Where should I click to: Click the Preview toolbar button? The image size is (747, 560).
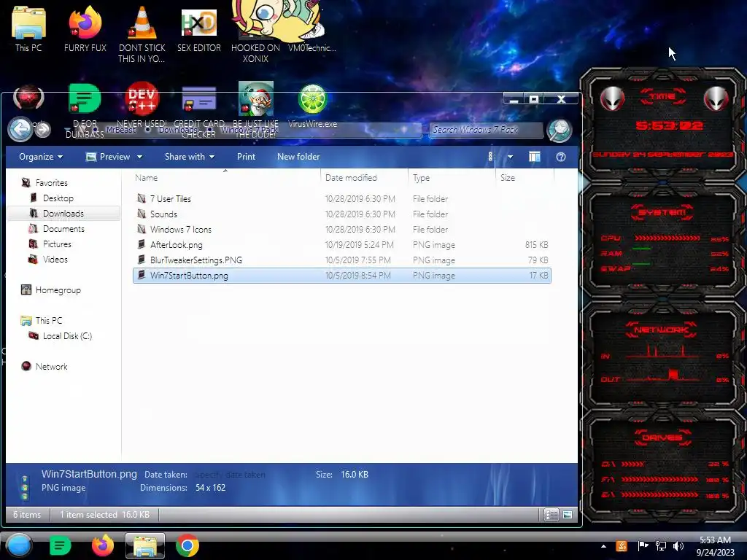coord(108,157)
